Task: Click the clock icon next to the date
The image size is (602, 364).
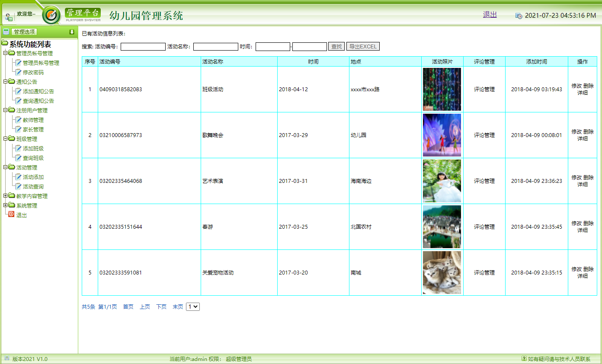Action: pos(519,14)
